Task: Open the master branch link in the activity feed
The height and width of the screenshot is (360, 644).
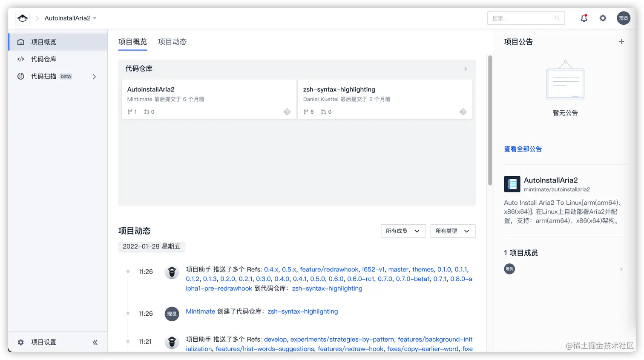Action: [398, 269]
